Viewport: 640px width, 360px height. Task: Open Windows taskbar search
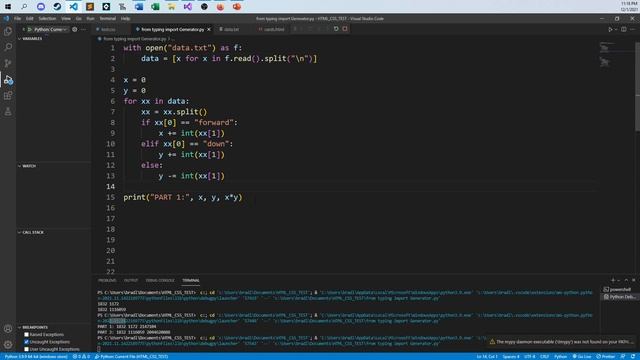tap(24, 7)
